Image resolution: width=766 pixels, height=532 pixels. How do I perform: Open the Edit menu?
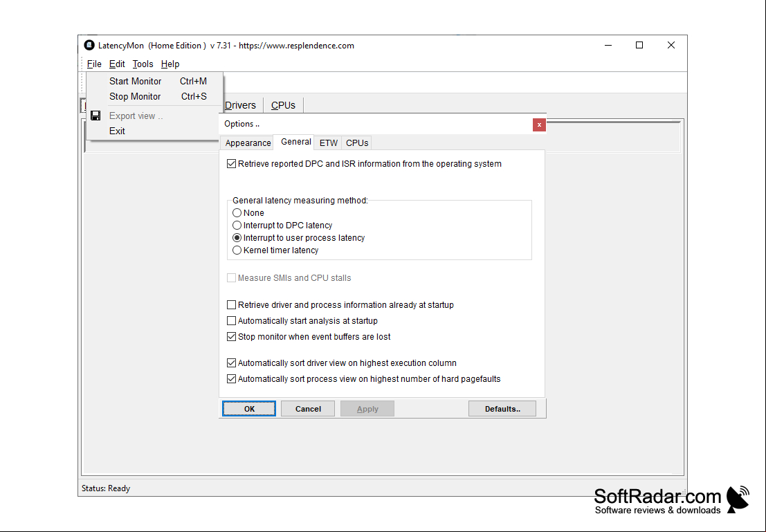pos(117,64)
